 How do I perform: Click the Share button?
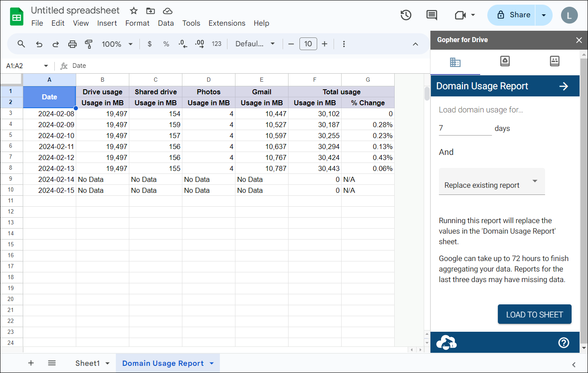[511, 15]
